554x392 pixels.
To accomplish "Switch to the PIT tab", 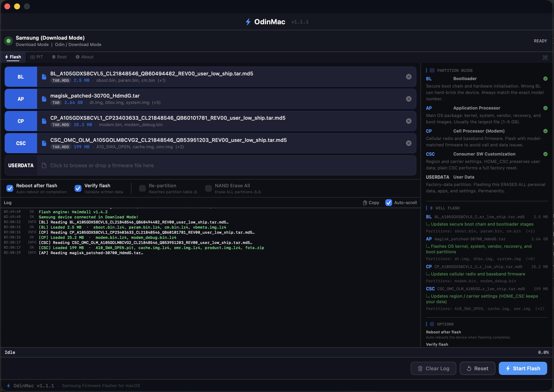I will click(36, 57).
